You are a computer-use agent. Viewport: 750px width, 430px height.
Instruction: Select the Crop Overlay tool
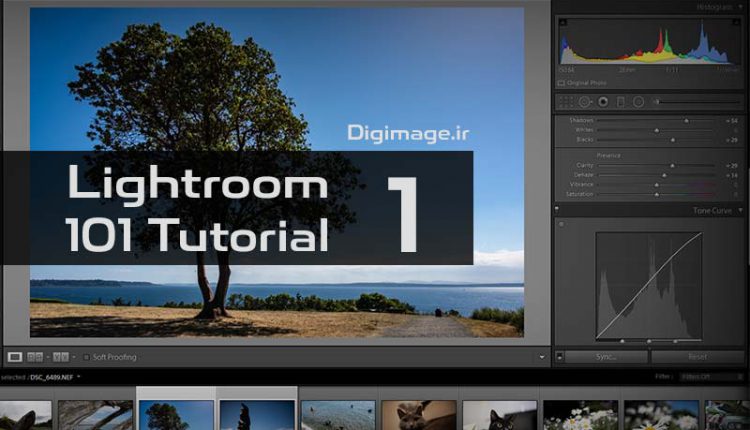[x=566, y=102]
